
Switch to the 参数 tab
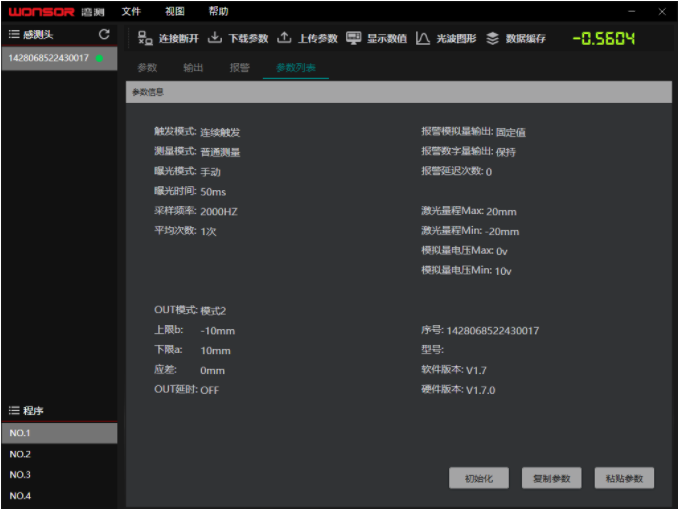click(x=147, y=67)
